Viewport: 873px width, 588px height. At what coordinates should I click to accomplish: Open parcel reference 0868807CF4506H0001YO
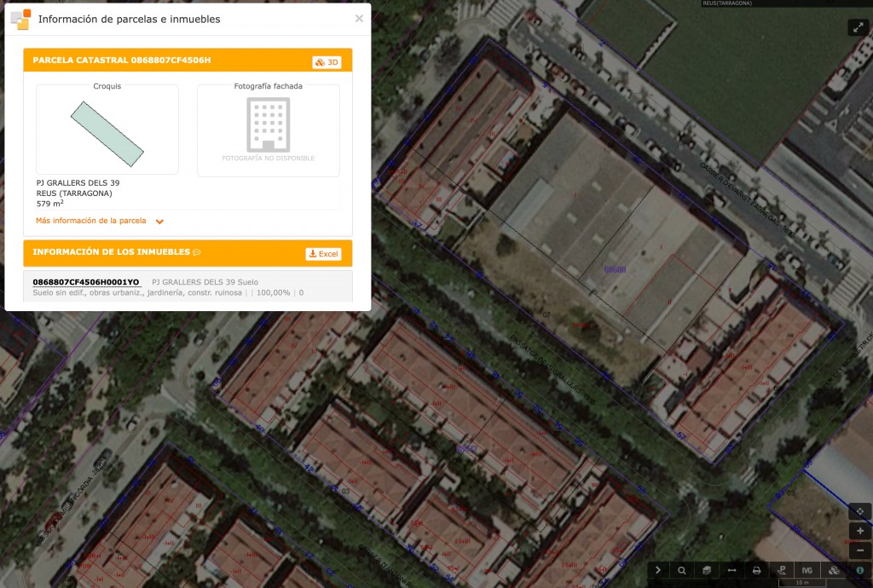pyautogui.click(x=85, y=281)
